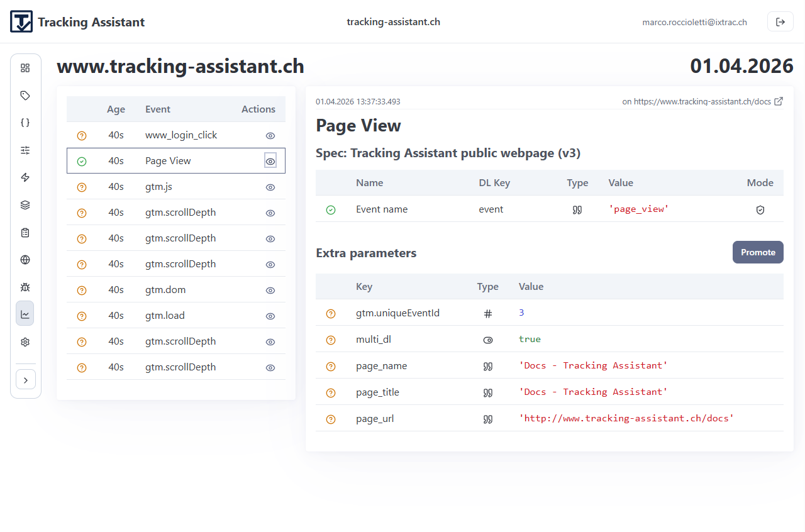Click the shield mode icon for Event name
This screenshot has width=805, height=532.
coord(760,209)
